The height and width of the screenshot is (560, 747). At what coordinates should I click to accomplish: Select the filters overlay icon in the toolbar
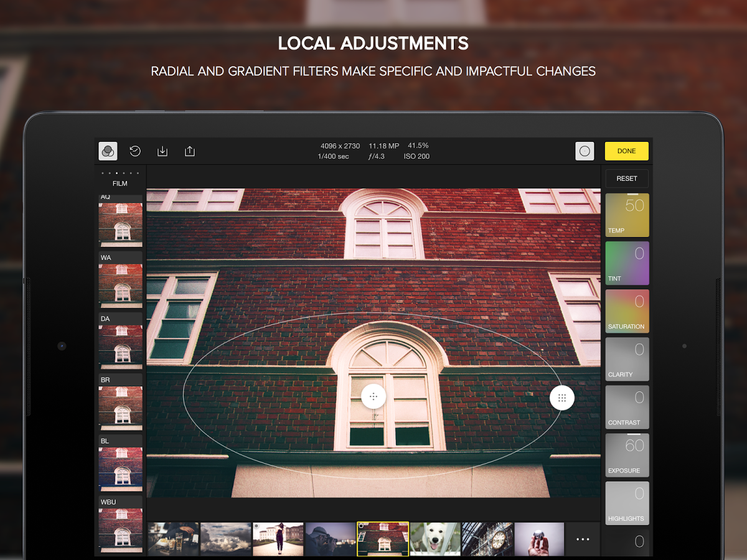click(x=107, y=151)
